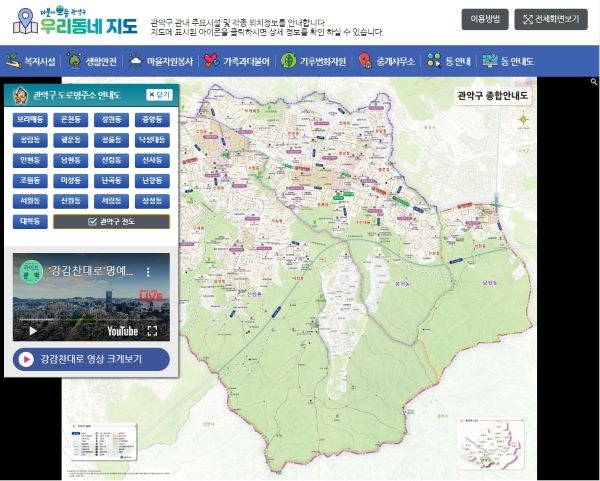600x481 pixels.
Task: Close the 도로명주소 안내도 panel
Action: coord(159,95)
